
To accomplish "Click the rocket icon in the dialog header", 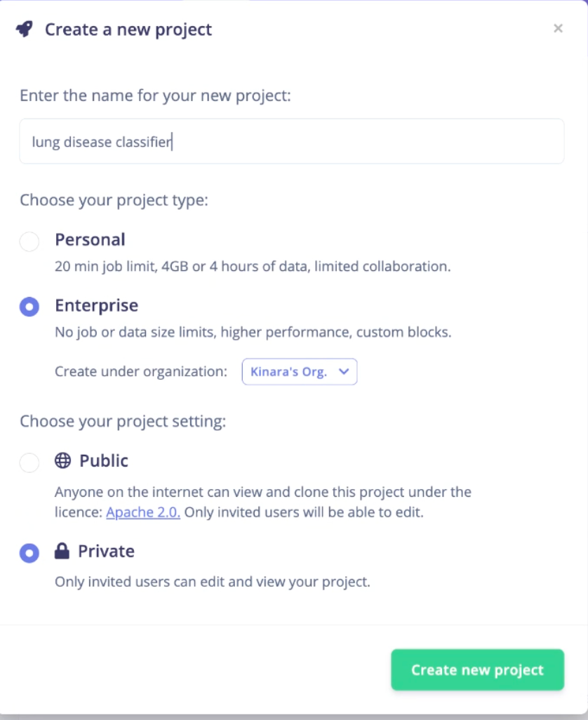I will tap(25, 29).
